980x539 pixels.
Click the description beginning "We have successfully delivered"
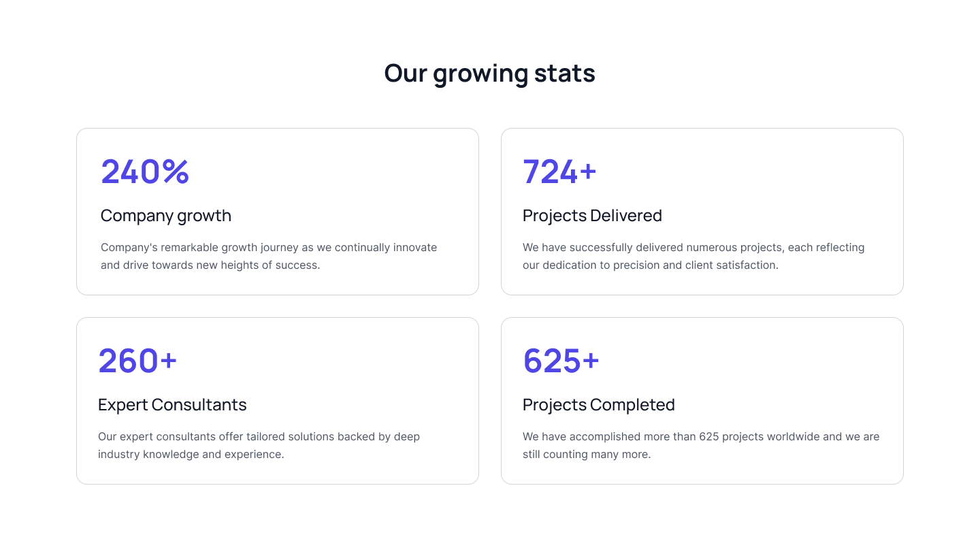pos(693,256)
